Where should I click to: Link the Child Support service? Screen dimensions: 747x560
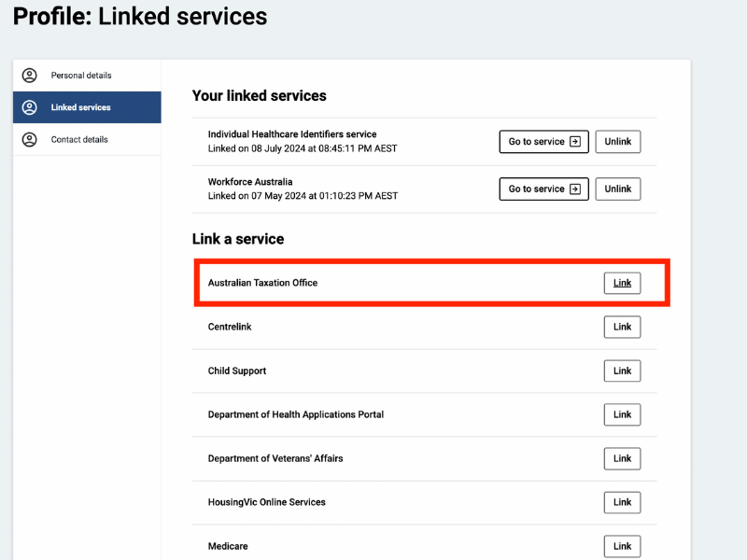(x=622, y=371)
